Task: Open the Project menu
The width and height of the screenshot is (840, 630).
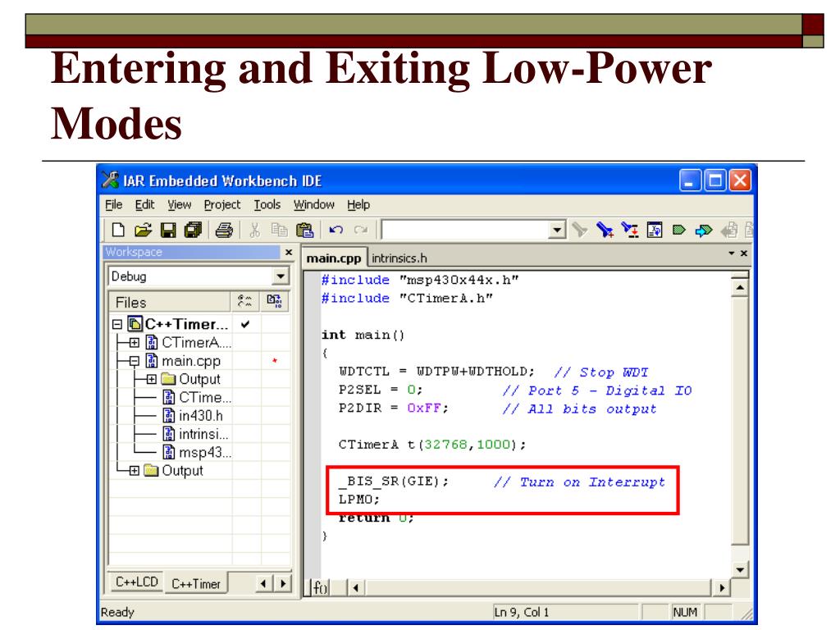Action: coord(222,204)
